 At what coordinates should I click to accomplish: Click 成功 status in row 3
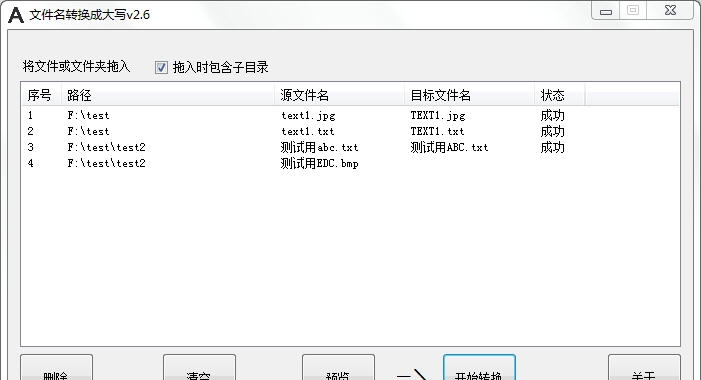point(553,148)
